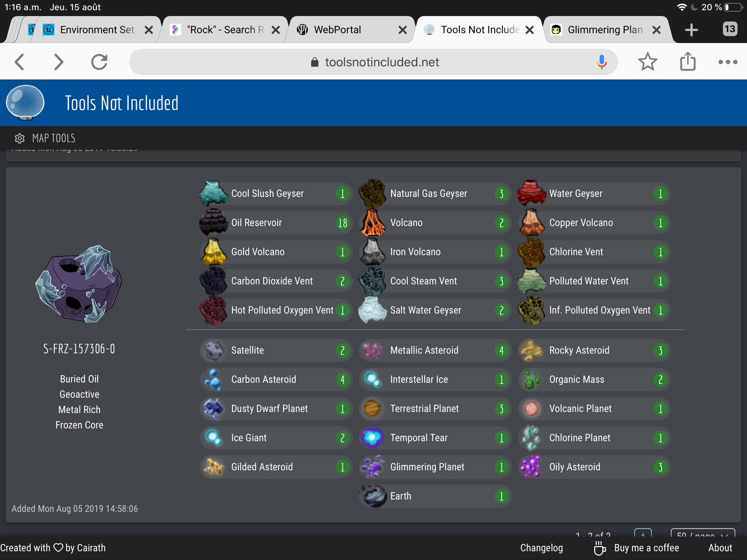Open the Changelog link
747x560 pixels.
tap(541, 548)
